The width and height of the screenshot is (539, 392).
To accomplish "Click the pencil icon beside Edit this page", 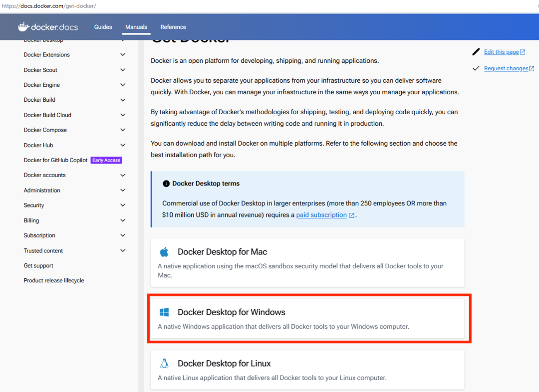I will (476, 52).
